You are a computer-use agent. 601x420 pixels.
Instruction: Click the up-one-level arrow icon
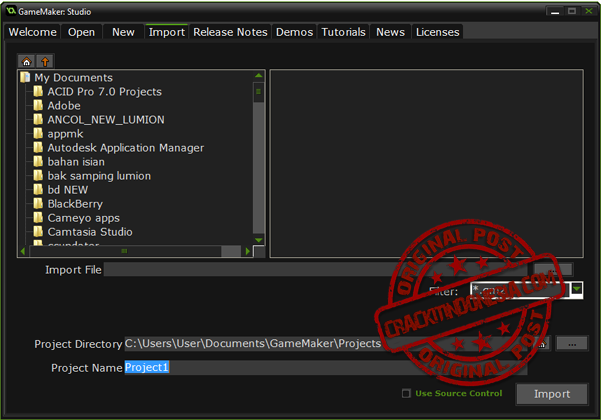(x=44, y=60)
